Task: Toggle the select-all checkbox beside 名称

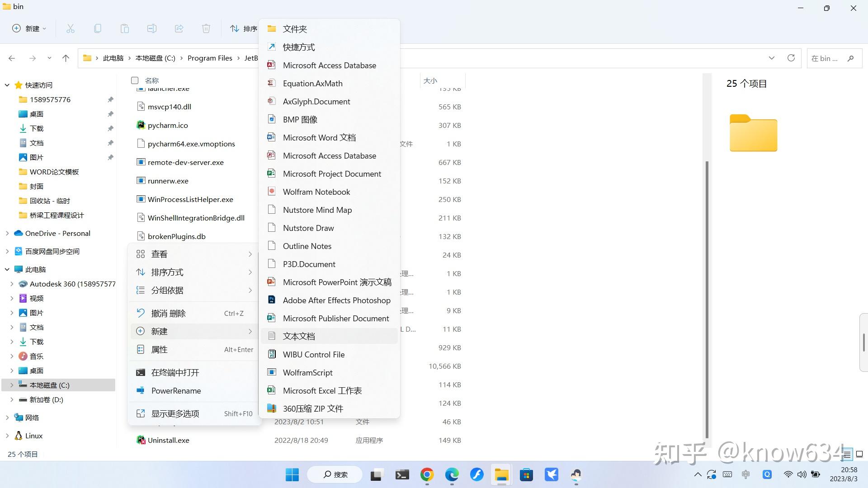Action: pos(135,80)
